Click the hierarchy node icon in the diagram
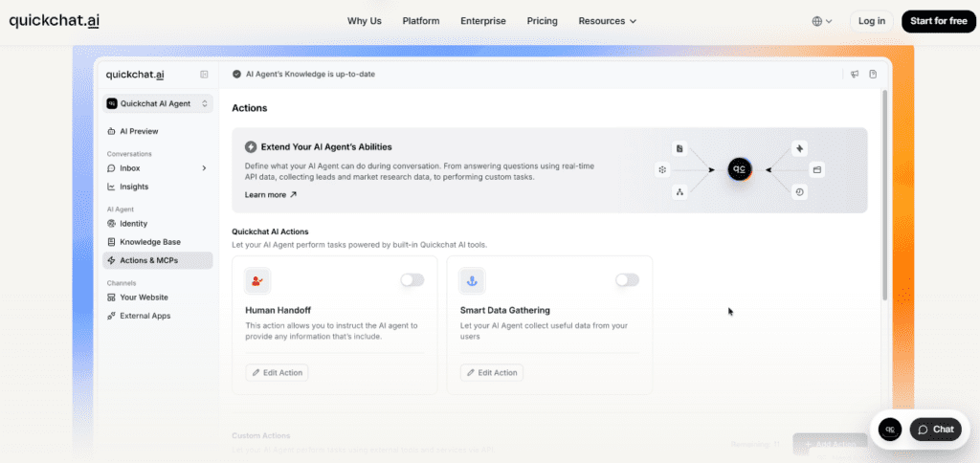 679,192
